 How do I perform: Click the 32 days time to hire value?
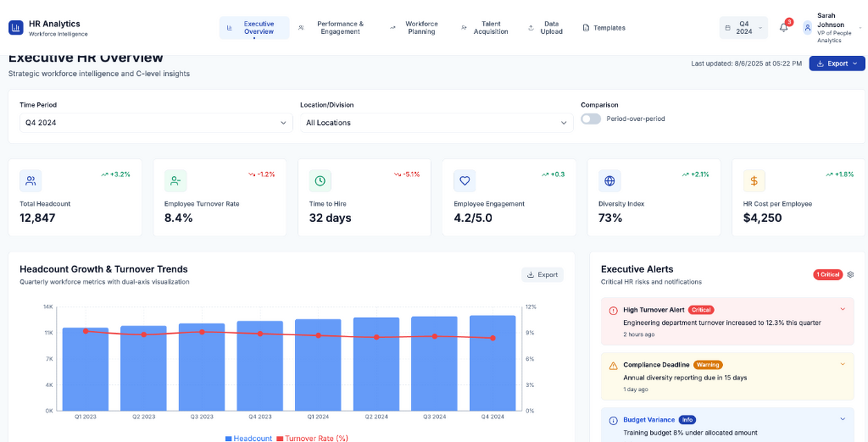point(330,218)
